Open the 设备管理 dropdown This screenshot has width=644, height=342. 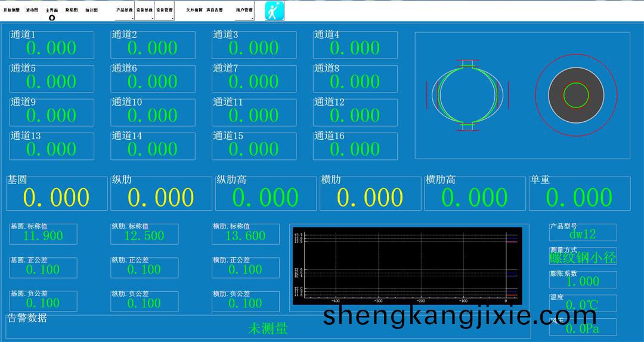pos(165,11)
